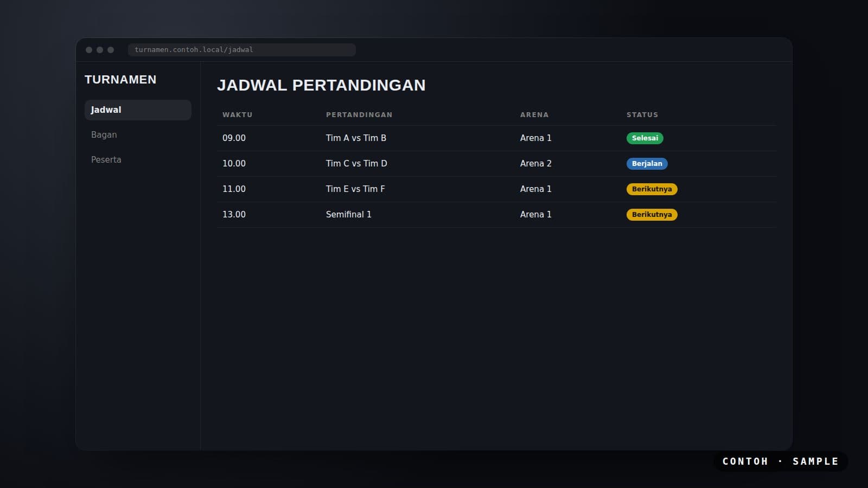Click Arena 1 in the Tim E vs Tim F row
Image resolution: width=868 pixels, height=488 pixels.
tap(536, 189)
